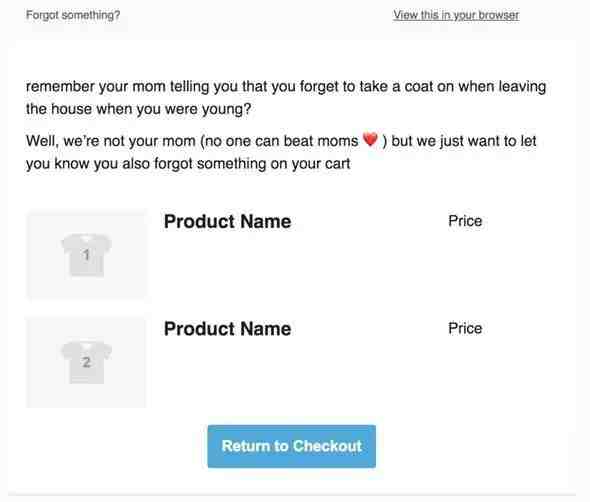Viewport: 590px width, 502px height.
Task: Click the text the house when you were young?
Action: pyautogui.click(x=138, y=110)
